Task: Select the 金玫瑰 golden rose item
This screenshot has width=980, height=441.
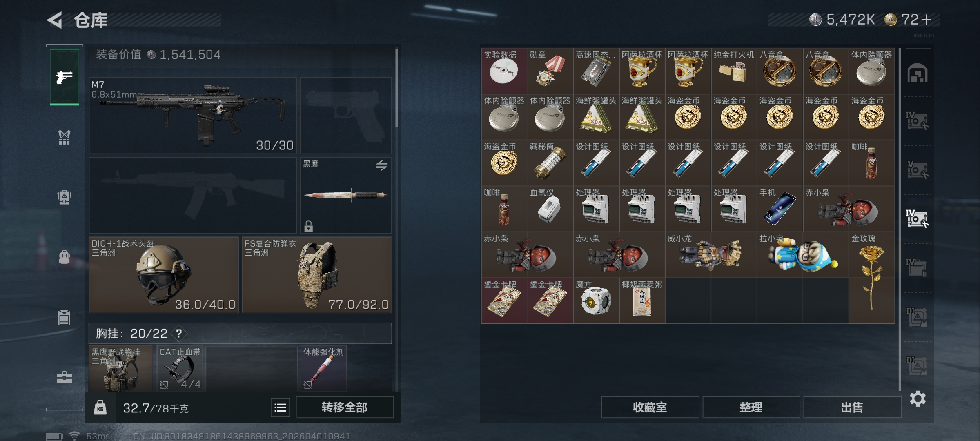Action: pos(872,278)
